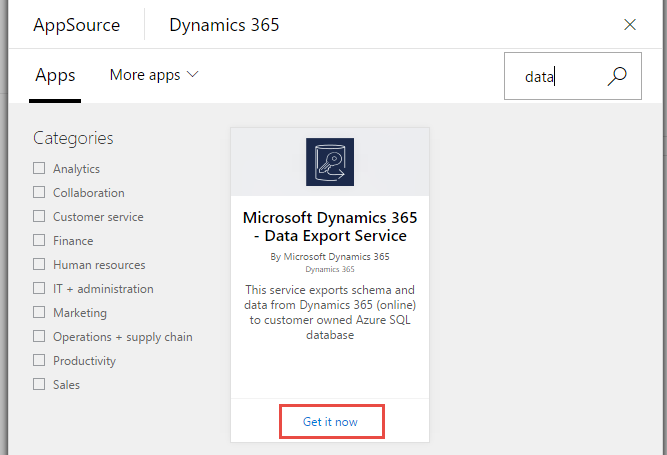This screenshot has width=667, height=455.
Task: Check the IT + administration category
Action: (x=39, y=288)
